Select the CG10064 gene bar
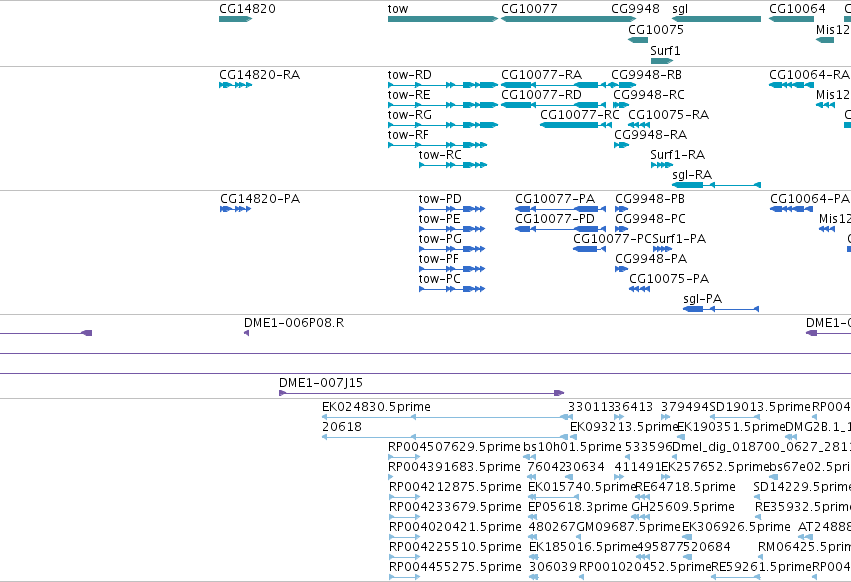 point(791,19)
